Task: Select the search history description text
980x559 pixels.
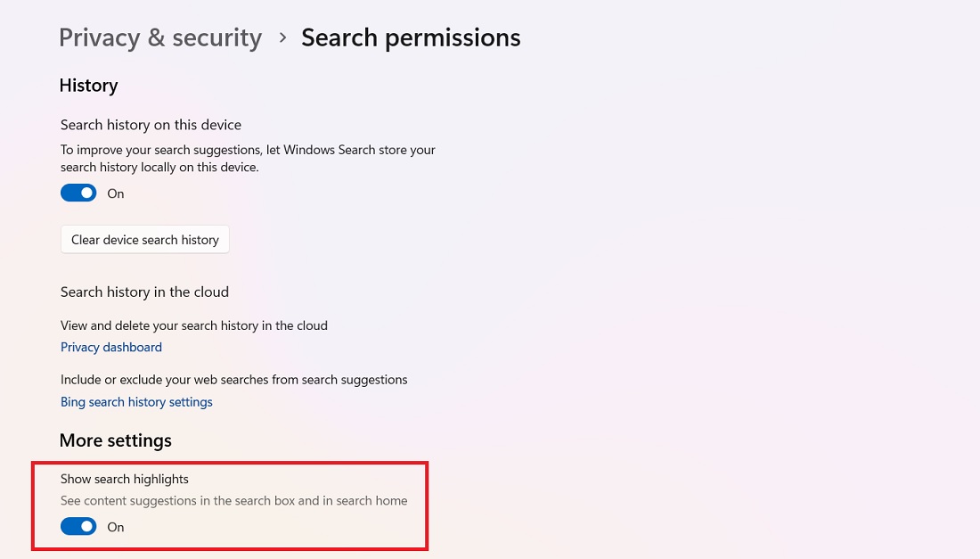Action: pyautogui.click(x=248, y=158)
